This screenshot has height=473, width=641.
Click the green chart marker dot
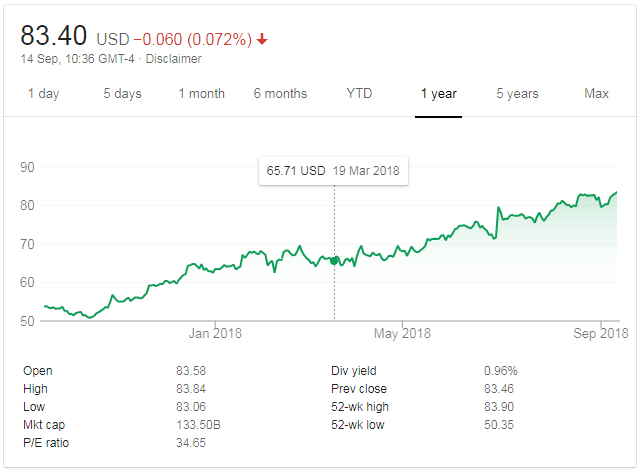point(334,261)
